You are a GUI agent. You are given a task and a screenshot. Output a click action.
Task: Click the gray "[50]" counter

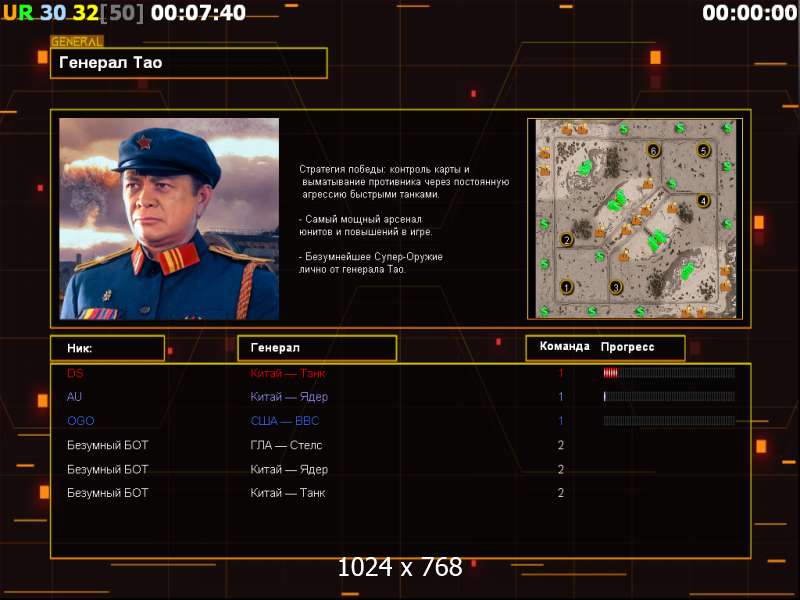point(122,13)
